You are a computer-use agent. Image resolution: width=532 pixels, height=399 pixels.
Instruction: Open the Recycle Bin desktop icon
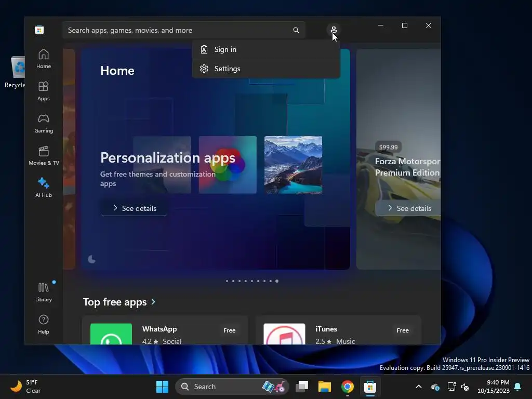16,72
